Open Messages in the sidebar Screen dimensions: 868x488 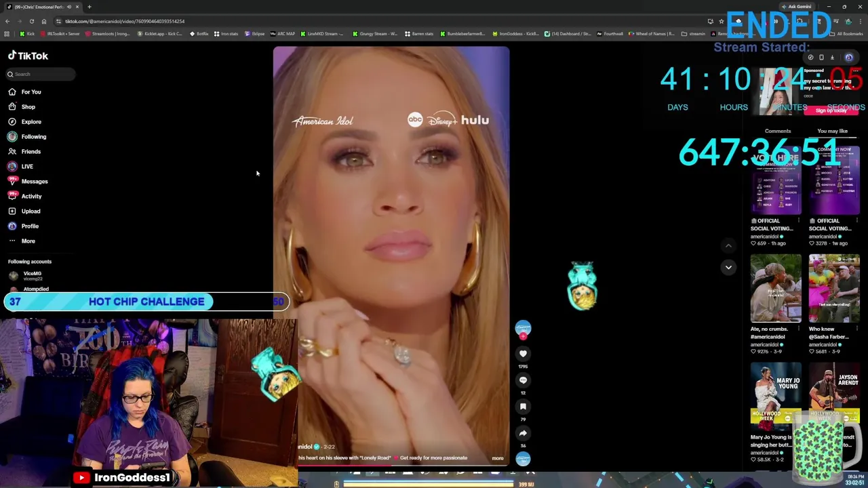coord(28,181)
